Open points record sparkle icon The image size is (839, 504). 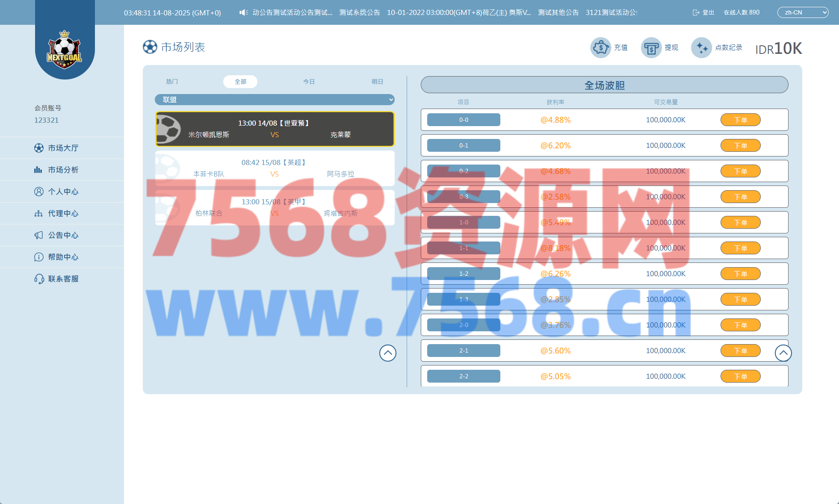point(701,47)
